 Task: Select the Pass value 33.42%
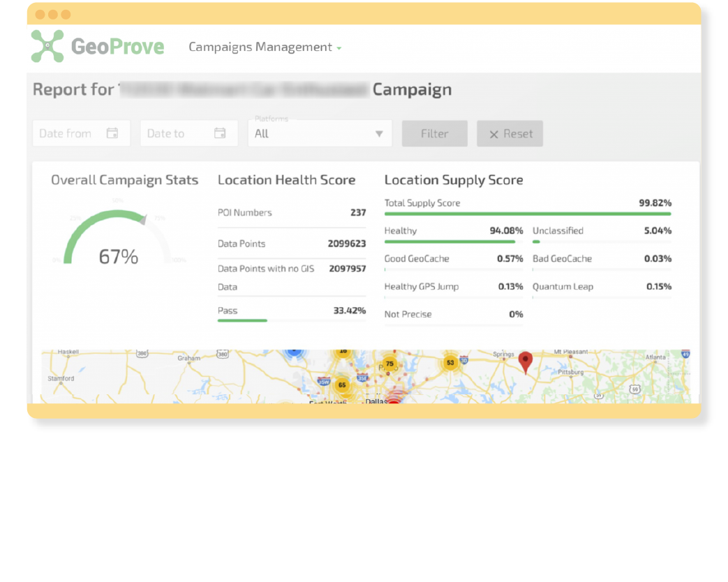350,311
